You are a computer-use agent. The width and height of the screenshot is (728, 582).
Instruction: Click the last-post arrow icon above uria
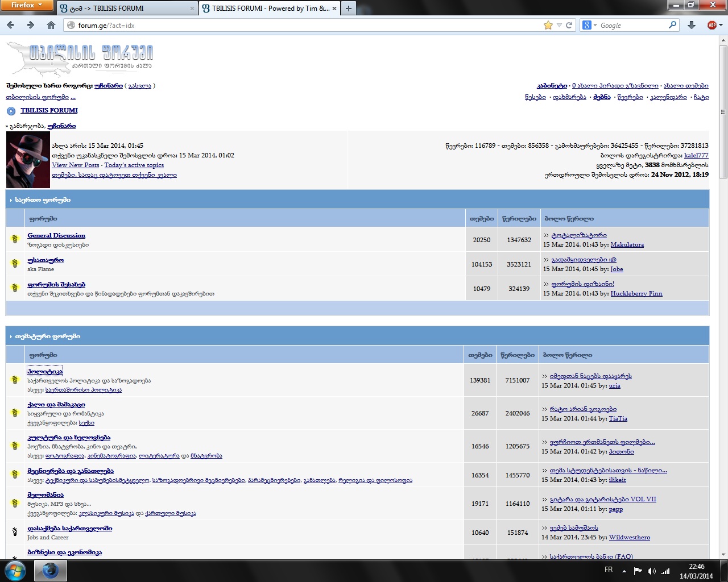(x=544, y=376)
